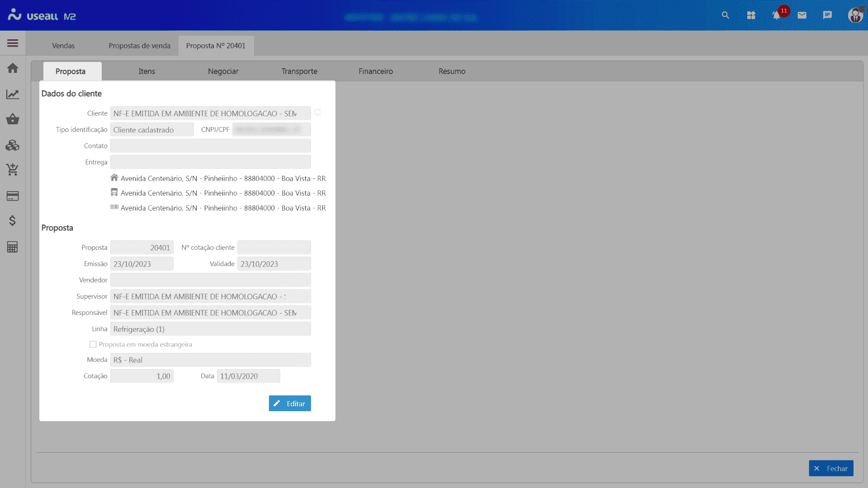Click the Fechar button

[x=831, y=469]
